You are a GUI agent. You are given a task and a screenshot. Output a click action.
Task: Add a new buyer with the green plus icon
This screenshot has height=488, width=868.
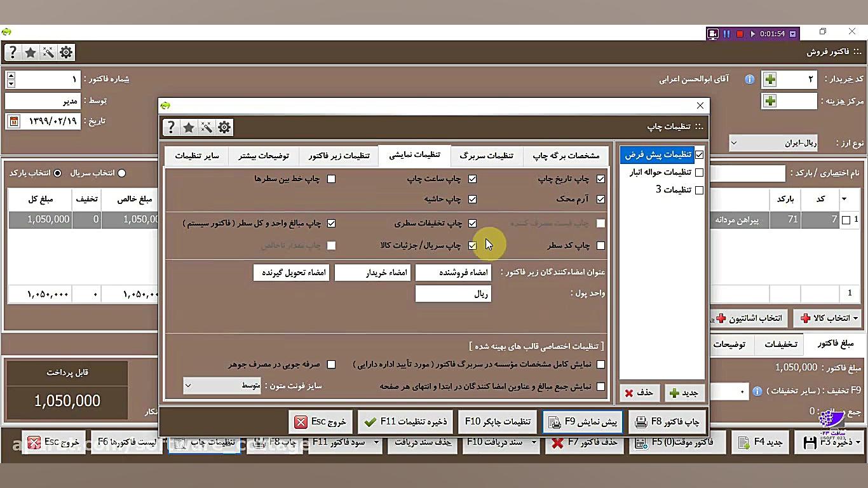tap(770, 79)
